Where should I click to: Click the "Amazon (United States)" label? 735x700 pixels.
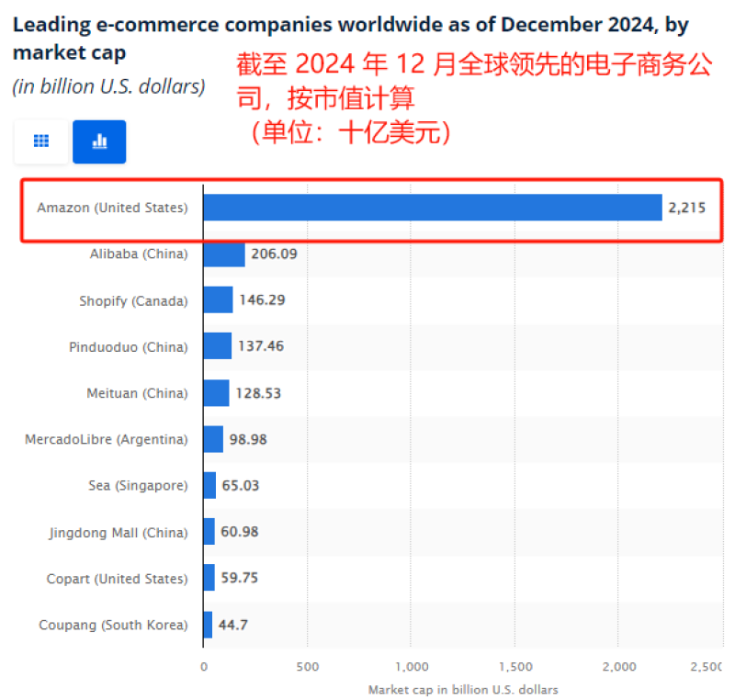(x=112, y=208)
